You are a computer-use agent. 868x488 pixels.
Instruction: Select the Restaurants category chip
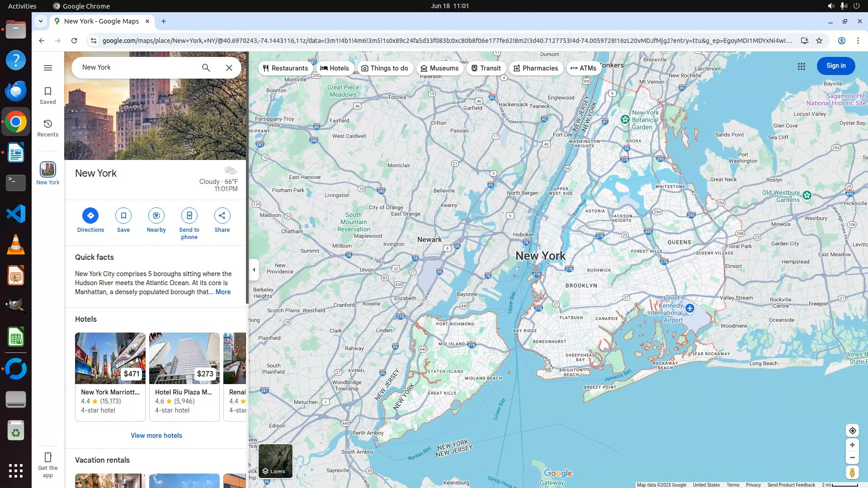coord(285,68)
